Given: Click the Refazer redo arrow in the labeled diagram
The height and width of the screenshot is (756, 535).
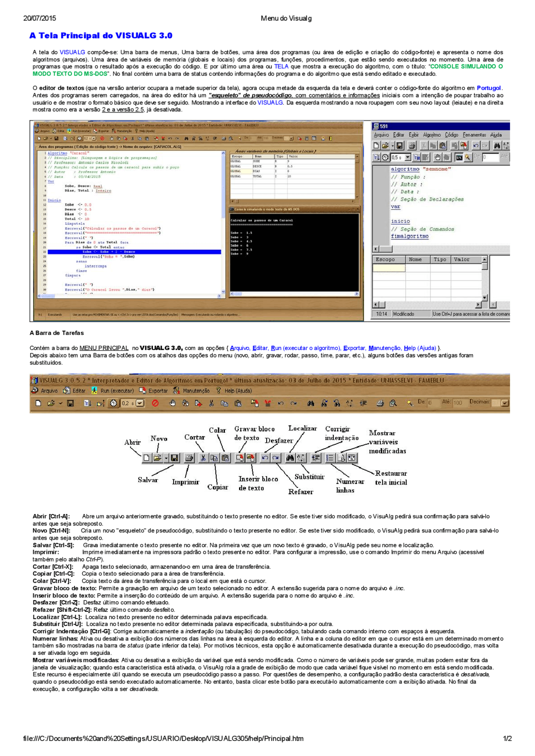Looking at the screenshot, I should (275, 458).
